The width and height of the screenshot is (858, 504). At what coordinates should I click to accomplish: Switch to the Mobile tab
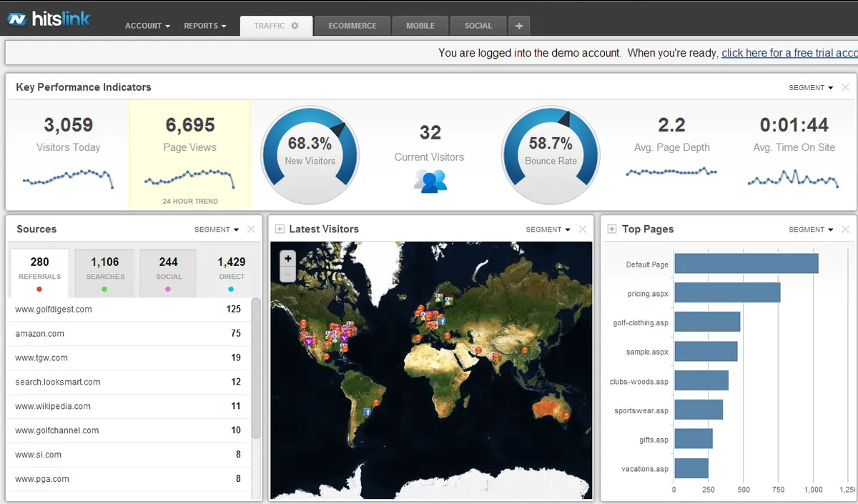click(420, 26)
